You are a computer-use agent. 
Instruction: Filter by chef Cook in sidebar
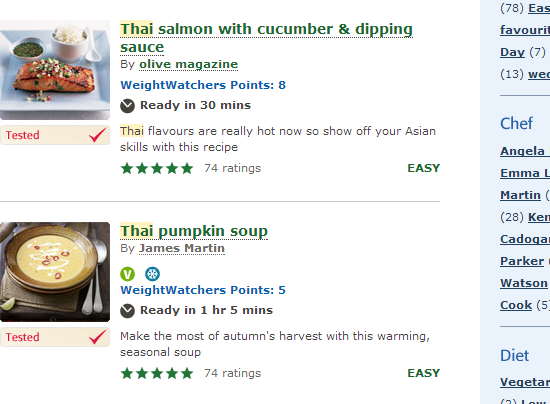click(x=516, y=305)
